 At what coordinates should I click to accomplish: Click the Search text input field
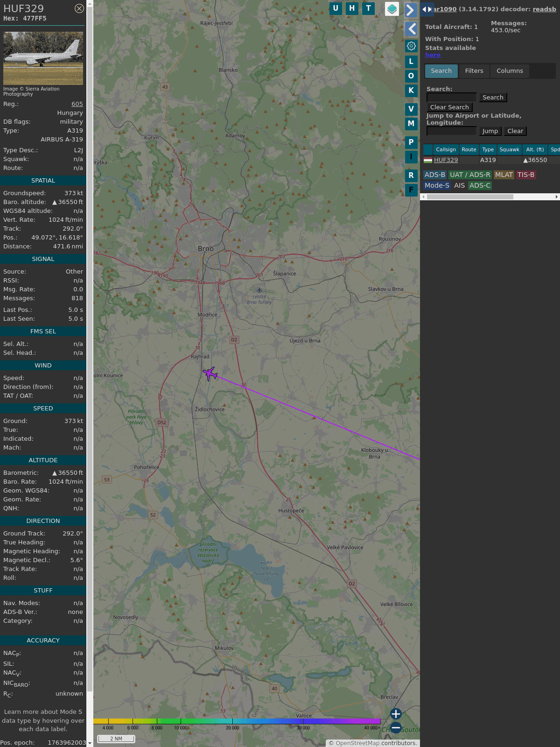(451, 97)
